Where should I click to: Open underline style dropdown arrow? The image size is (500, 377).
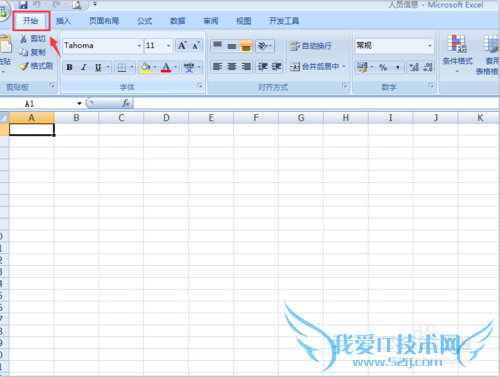(x=108, y=67)
